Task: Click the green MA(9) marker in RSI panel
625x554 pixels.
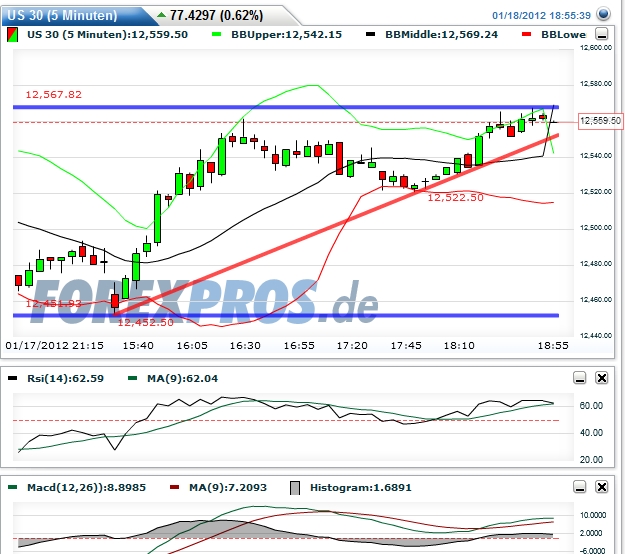Action: [132, 378]
